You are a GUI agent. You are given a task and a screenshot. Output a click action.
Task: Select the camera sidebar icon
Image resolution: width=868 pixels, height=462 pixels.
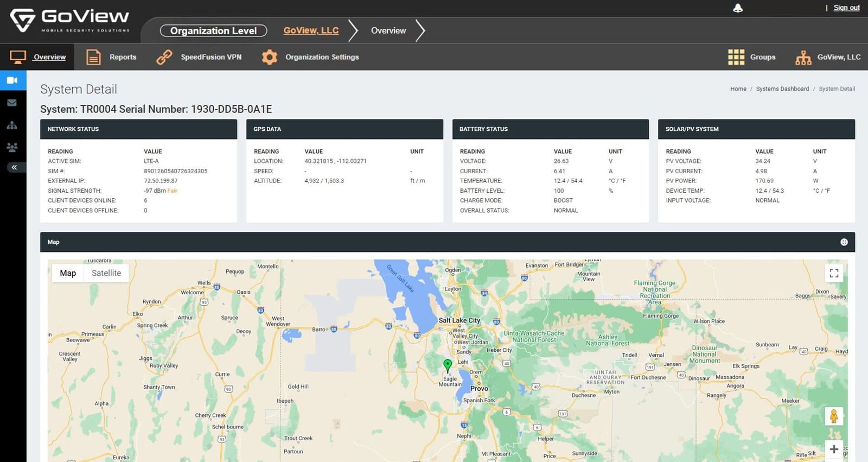click(12, 80)
